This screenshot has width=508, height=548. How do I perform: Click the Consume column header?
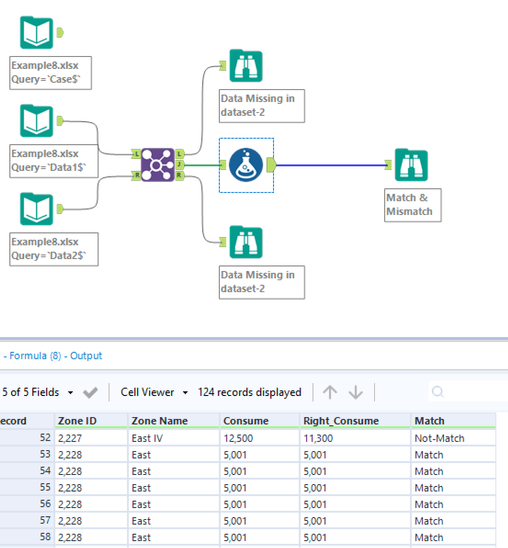tap(260, 421)
